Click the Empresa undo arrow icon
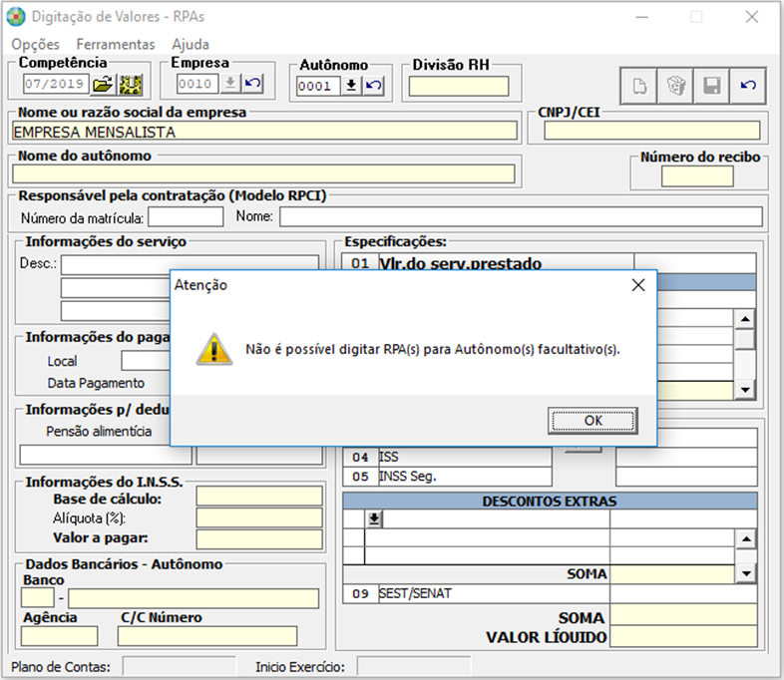Screen dimensions: 784x680 point(252,83)
